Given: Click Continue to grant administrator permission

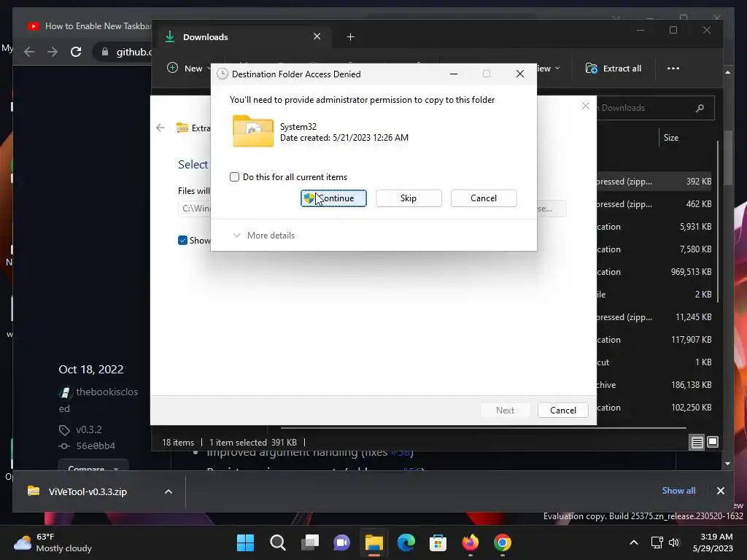Looking at the screenshot, I should click(333, 198).
